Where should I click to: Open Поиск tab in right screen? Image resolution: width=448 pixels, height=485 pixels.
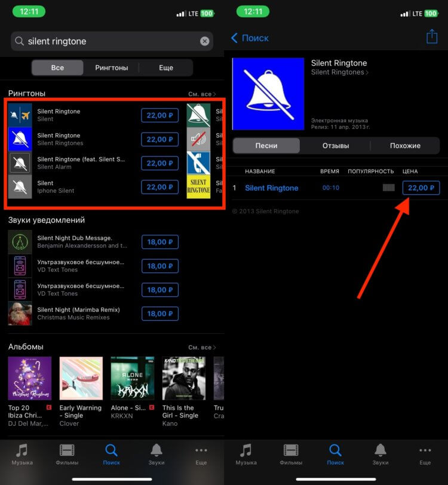tap(335, 454)
